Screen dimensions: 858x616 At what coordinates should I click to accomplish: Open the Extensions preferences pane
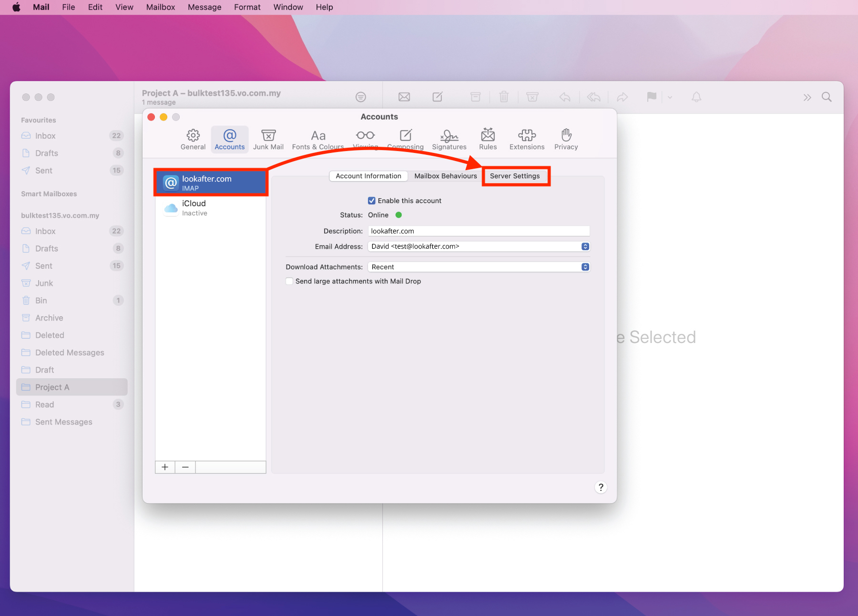pos(527,139)
